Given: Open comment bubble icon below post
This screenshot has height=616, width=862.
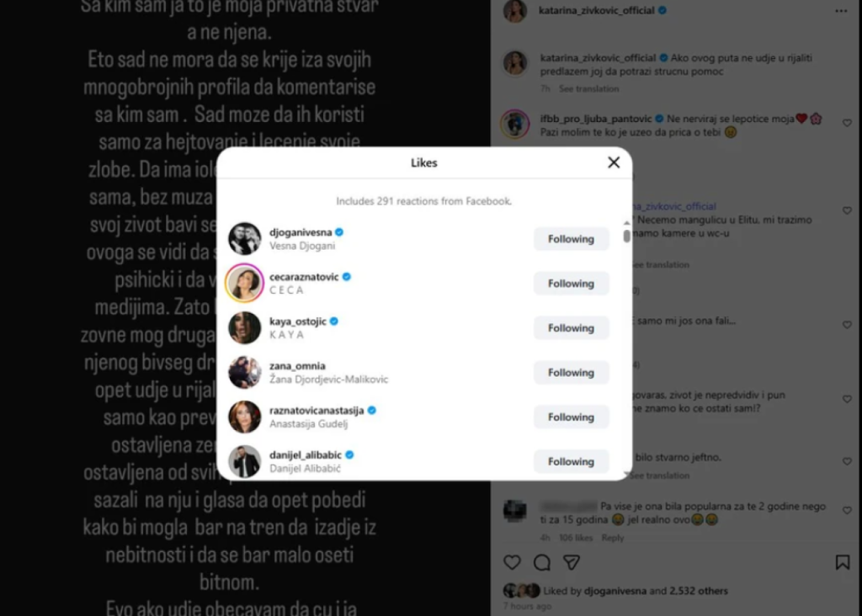Looking at the screenshot, I should tap(542, 562).
